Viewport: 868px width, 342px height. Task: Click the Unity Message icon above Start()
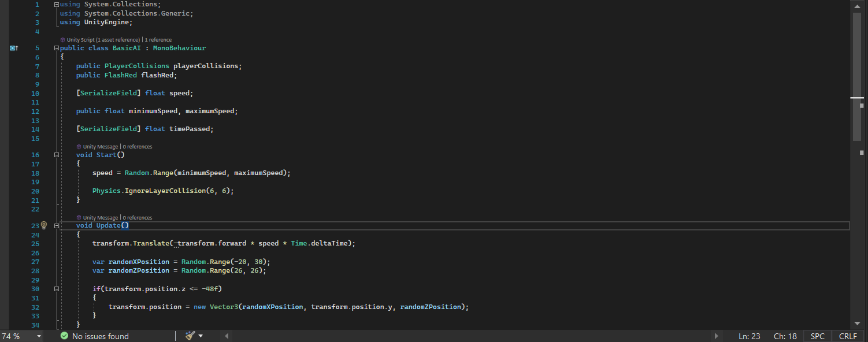(x=79, y=147)
